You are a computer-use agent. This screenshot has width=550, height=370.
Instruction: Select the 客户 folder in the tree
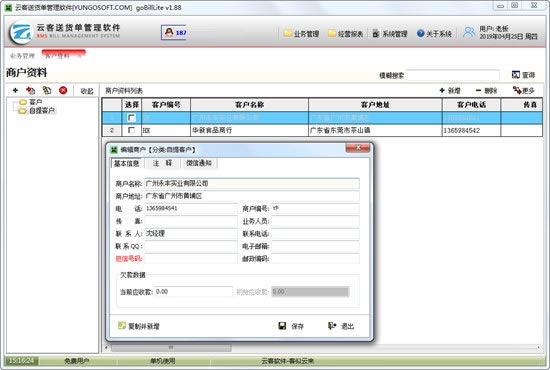[x=31, y=102]
